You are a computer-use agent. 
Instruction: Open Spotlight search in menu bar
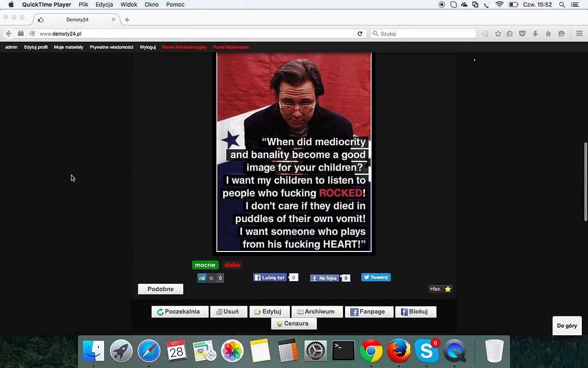click(562, 5)
